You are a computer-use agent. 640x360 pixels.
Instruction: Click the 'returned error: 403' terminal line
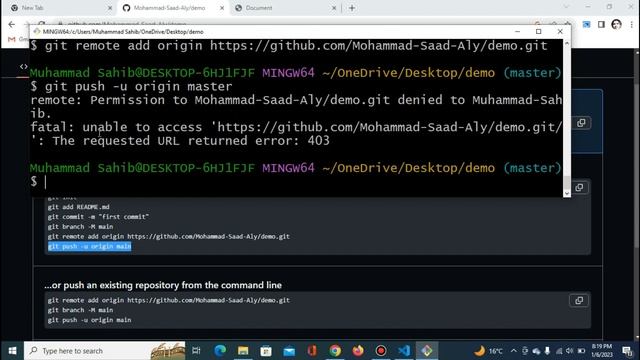point(180,141)
